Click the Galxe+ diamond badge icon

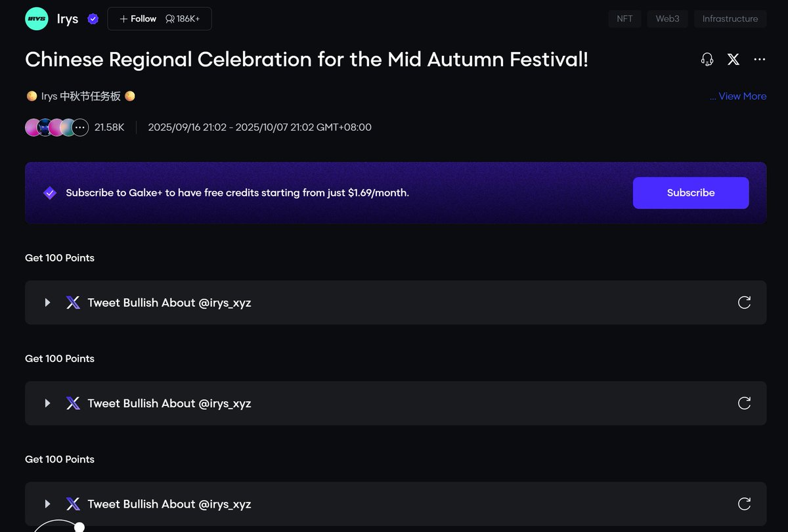click(50, 193)
